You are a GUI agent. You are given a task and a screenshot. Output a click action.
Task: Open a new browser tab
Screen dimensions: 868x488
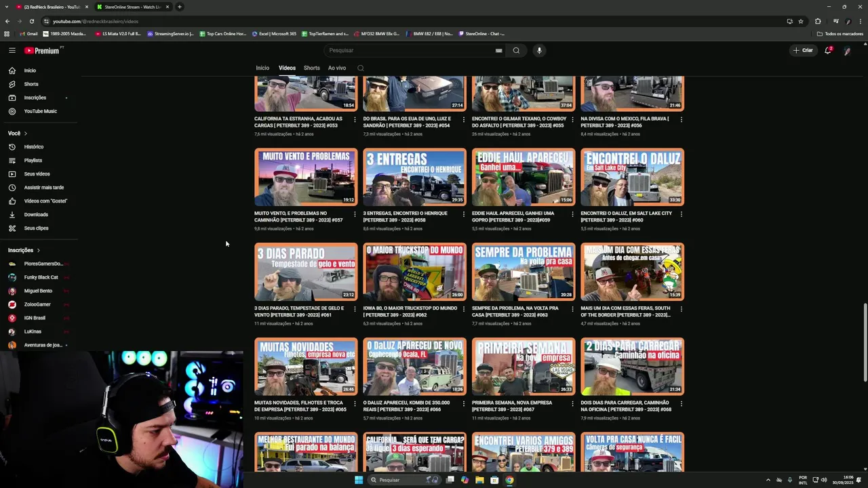(179, 7)
